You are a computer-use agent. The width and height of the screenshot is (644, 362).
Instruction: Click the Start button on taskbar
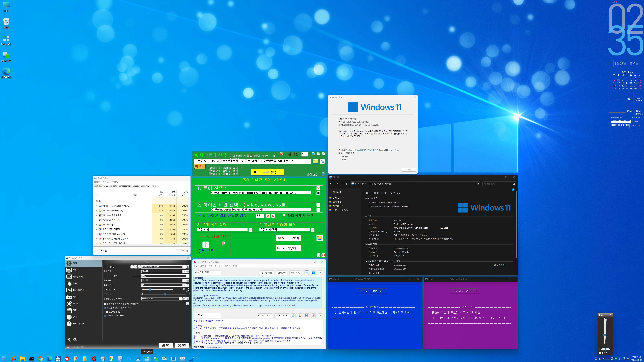pyautogui.click(x=4, y=358)
